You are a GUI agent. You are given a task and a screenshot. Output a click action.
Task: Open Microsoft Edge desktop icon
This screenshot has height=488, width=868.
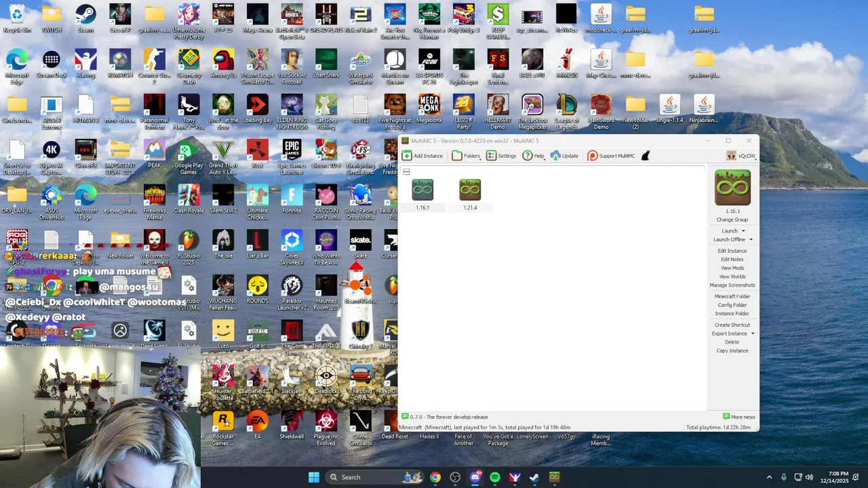tap(17, 66)
